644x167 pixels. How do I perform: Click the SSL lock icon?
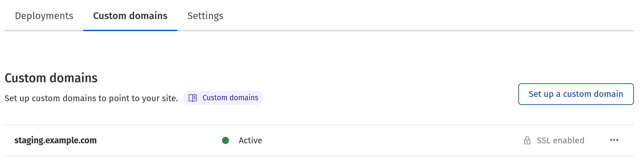coord(527,141)
